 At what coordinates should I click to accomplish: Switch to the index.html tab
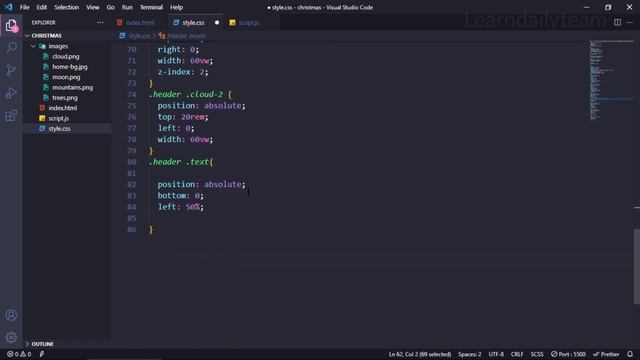click(x=140, y=22)
